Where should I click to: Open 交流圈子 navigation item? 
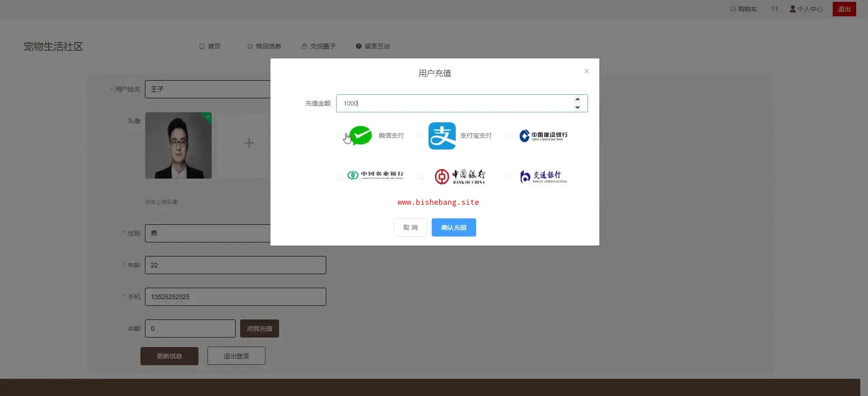pos(318,46)
